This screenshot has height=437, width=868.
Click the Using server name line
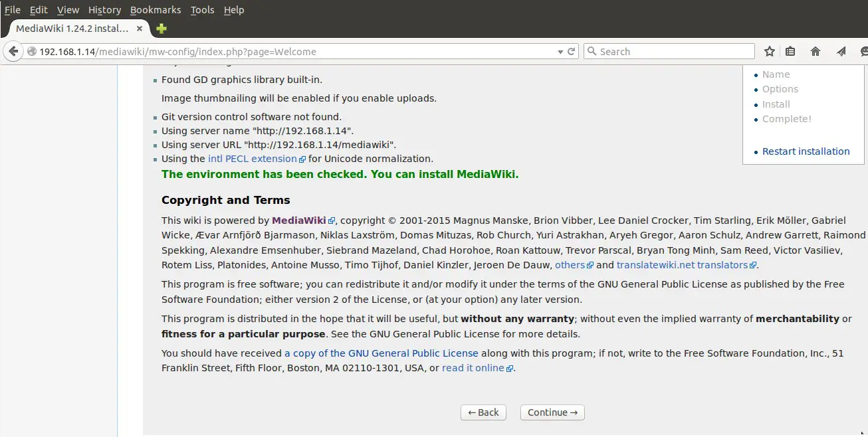pyautogui.click(x=258, y=131)
